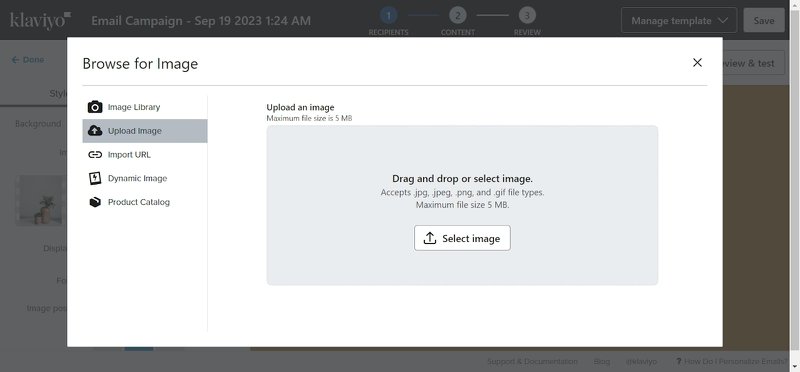The height and width of the screenshot is (372, 800).
Task: Choose Product Catalog source
Action: (145, 202)
